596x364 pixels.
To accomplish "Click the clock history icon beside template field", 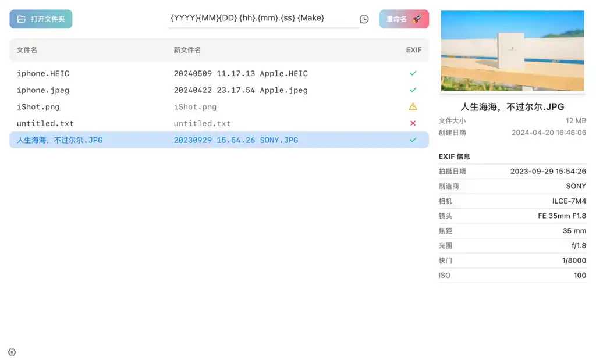I will (364, 19).
